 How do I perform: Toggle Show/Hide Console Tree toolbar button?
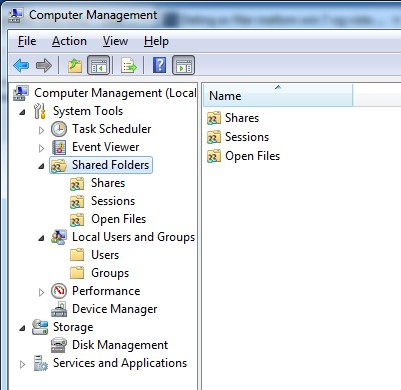98,65
